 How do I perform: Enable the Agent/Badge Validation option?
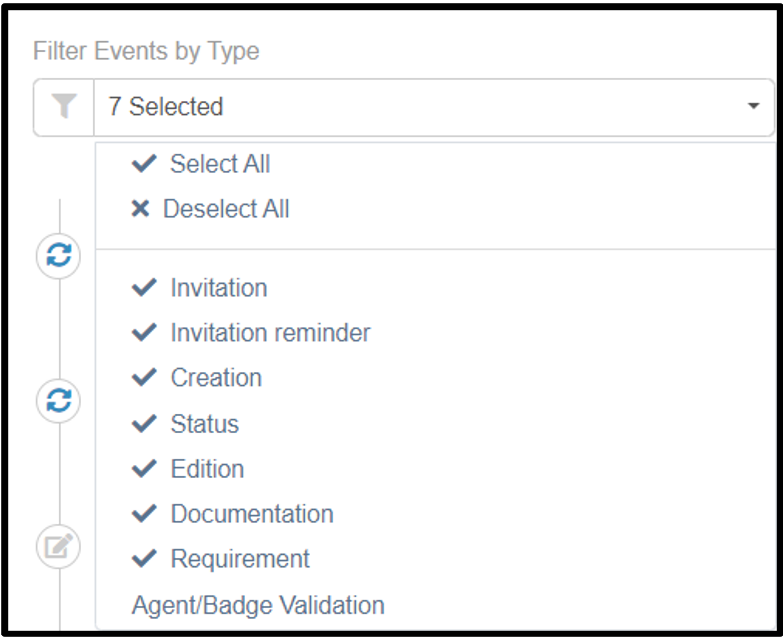pos(258,605)
